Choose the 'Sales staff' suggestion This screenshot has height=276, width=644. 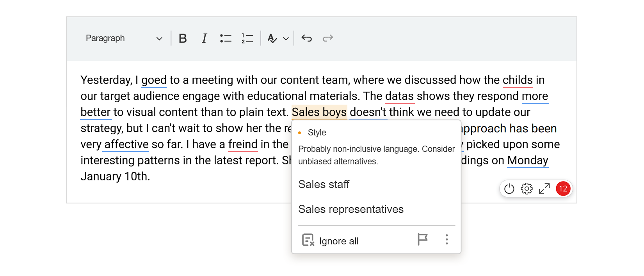point(324,184)
